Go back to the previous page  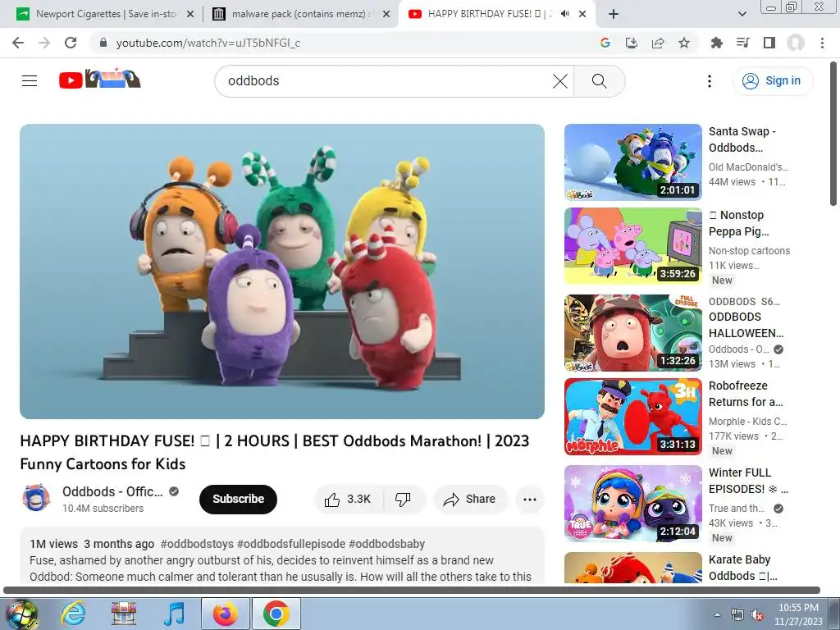18,43
